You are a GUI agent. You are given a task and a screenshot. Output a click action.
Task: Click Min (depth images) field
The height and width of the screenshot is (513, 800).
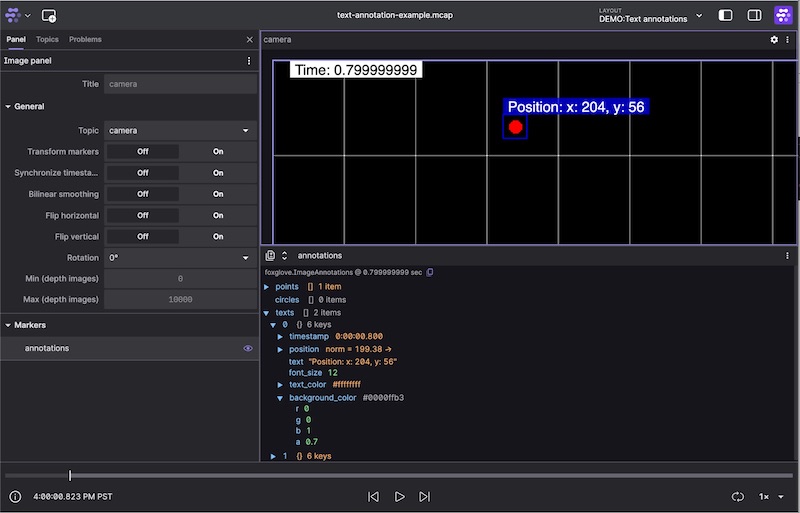[181, 279]
